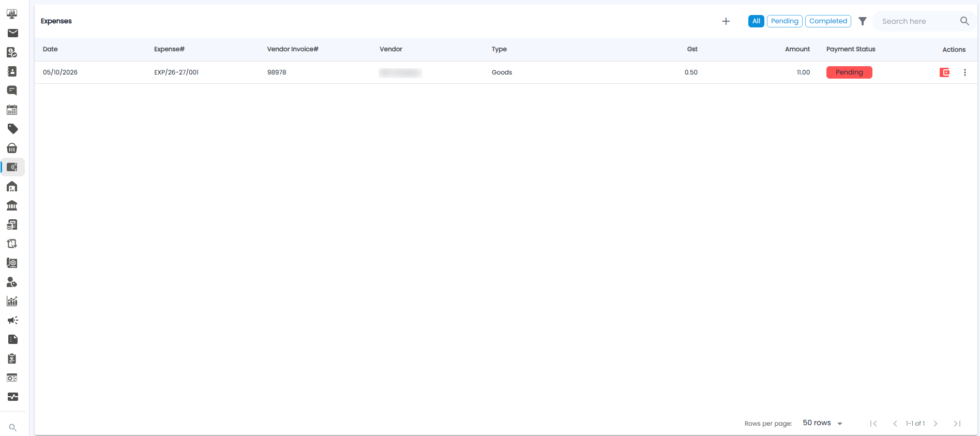This screenshot has width=980, height=436.
Task: Open the contacts address book sidebar icon
Action: tap(12, 71)
